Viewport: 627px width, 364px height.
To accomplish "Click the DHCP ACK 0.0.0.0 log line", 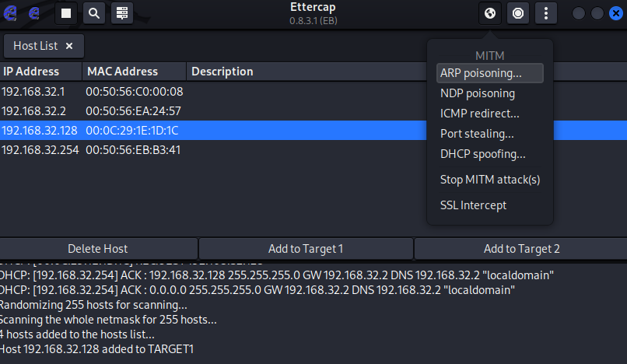I will pos(257,290).
